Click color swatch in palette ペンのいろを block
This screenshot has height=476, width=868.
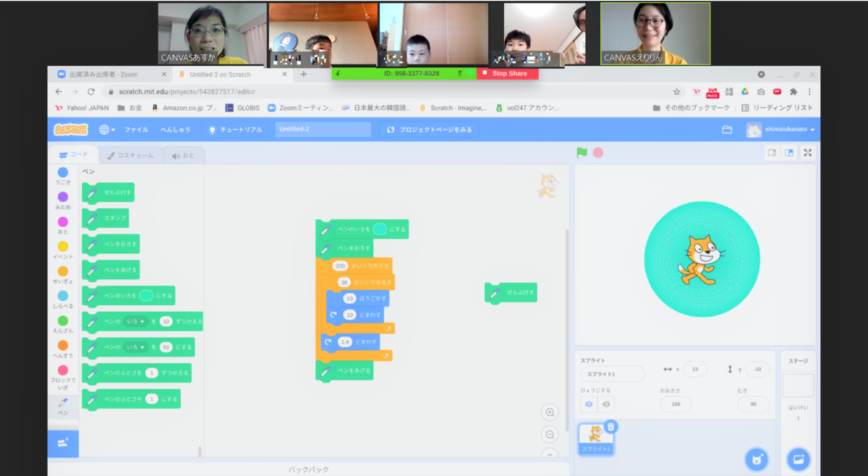[x=146, y=296]
